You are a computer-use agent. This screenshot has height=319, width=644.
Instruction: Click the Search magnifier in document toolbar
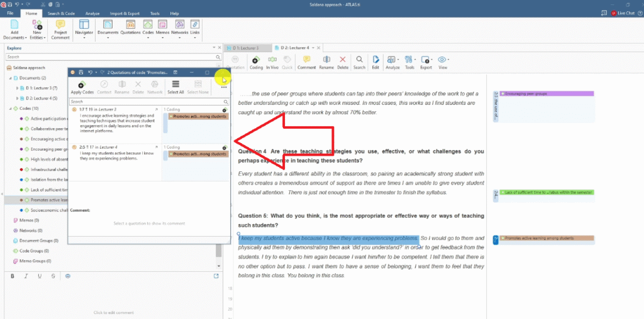[359, 59]
